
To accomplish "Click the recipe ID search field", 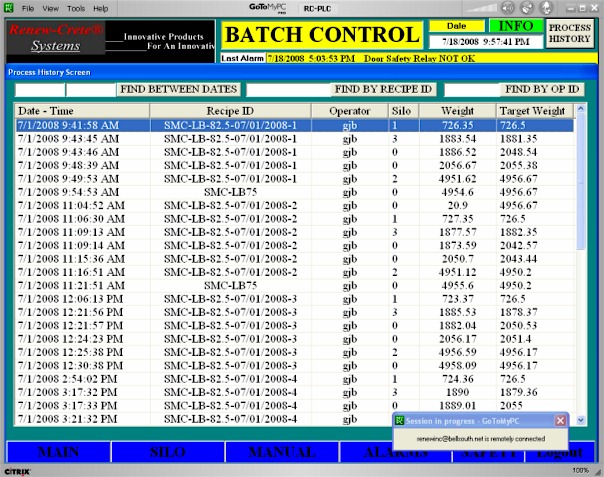I will pyautogui.click(x=289, y=90).
